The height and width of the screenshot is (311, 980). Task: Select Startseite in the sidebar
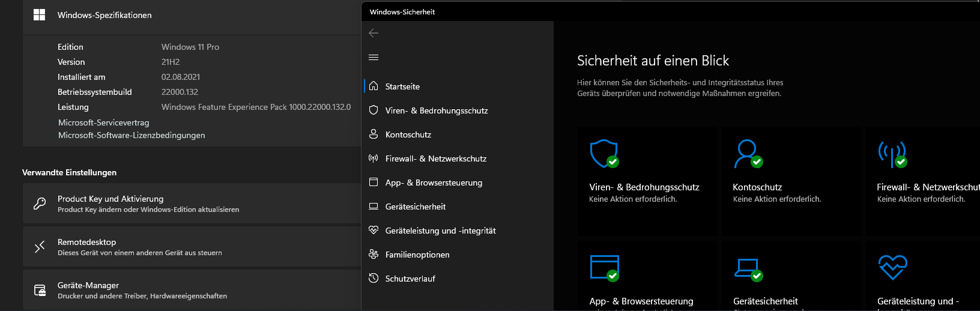(402, 86)
